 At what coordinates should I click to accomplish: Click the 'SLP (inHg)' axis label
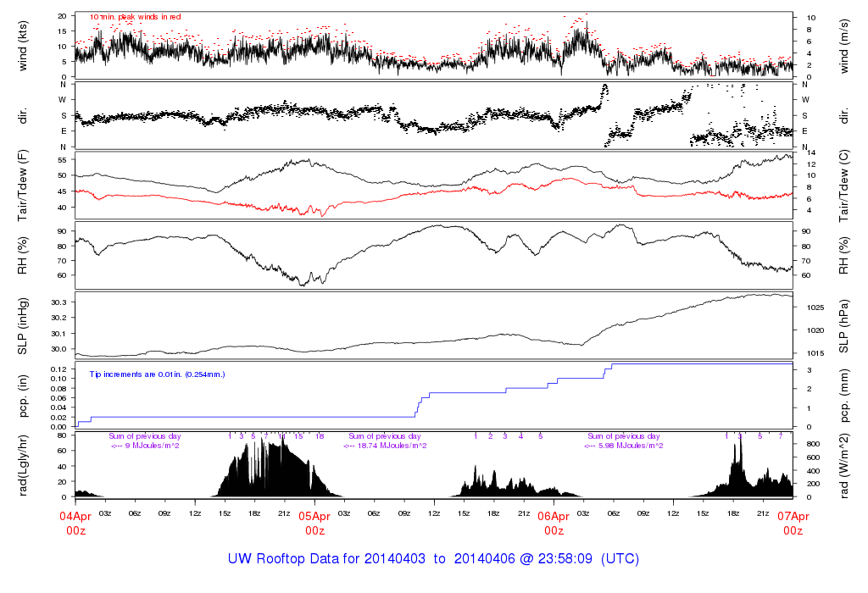point(22,326)
